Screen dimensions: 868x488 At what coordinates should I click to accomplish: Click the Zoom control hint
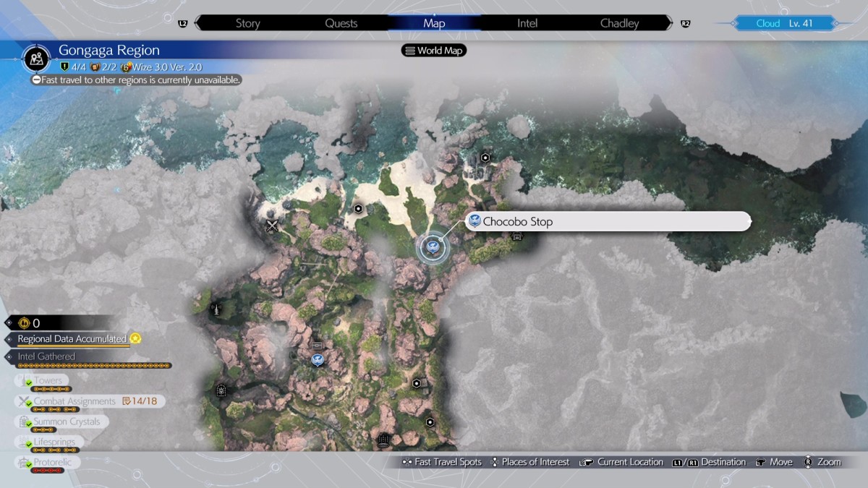click(822, 462)
